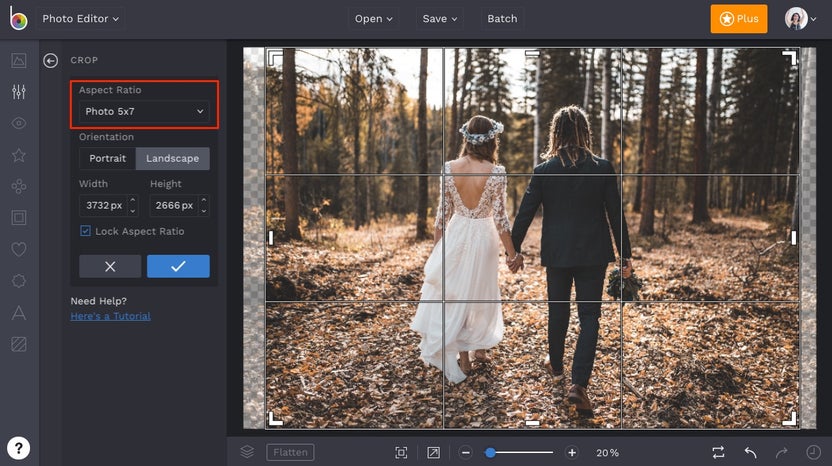Viewport: 832px width, 466px height.
Task: Expand the Save menu
Action: 440,18
